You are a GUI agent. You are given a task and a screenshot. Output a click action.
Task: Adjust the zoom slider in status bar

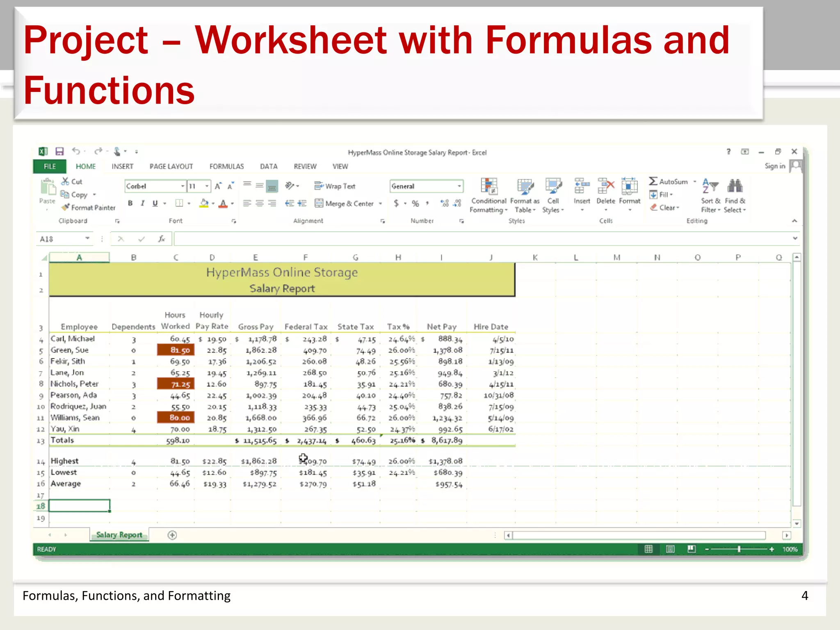(739, 549)
